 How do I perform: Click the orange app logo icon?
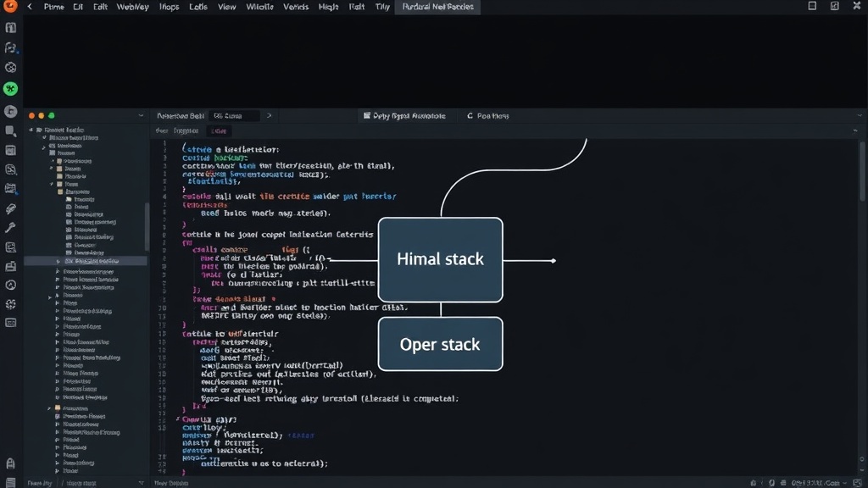point(9,6)
